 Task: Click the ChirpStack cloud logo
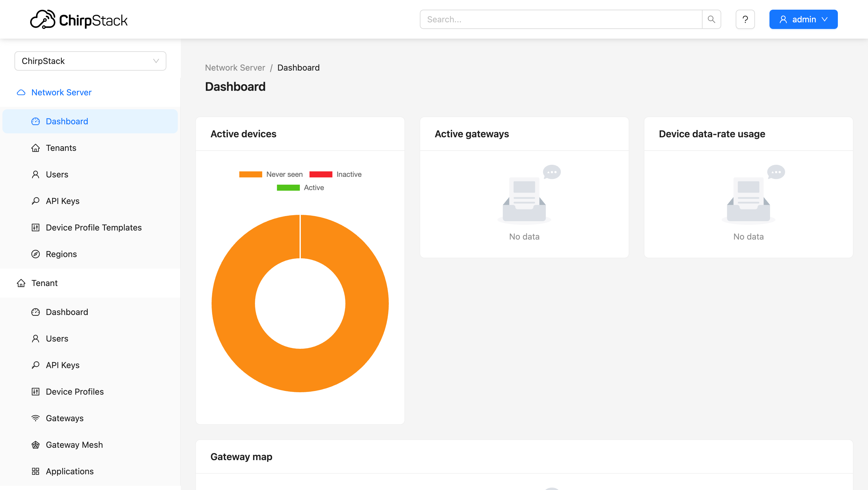point(42,19)
